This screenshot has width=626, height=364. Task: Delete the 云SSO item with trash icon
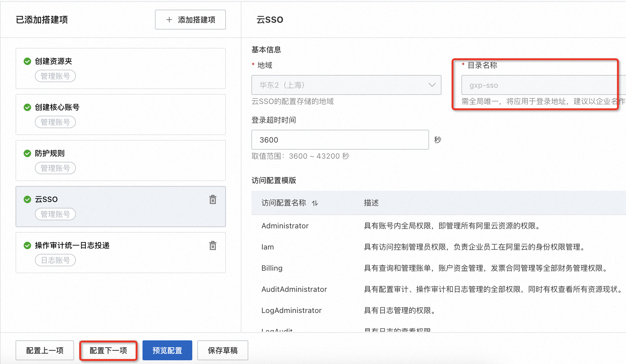(213, 199)
